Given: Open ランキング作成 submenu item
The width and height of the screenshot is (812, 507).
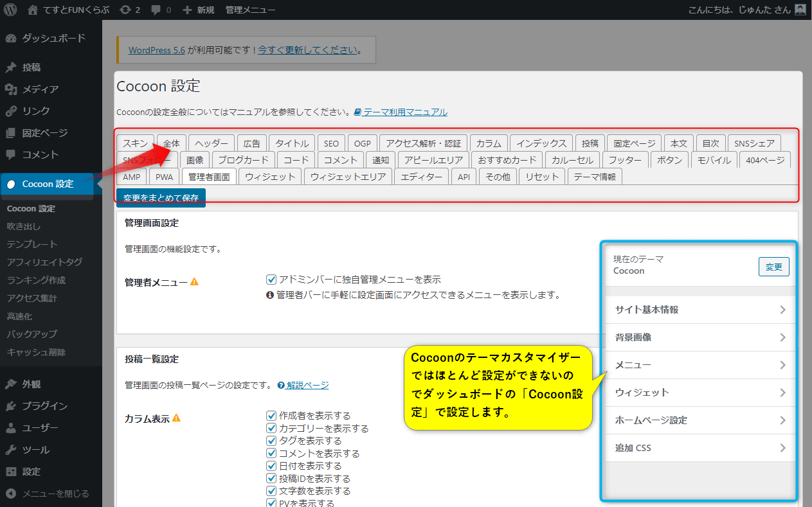Looking at the screenshot, I should click(x=36, y=280).
